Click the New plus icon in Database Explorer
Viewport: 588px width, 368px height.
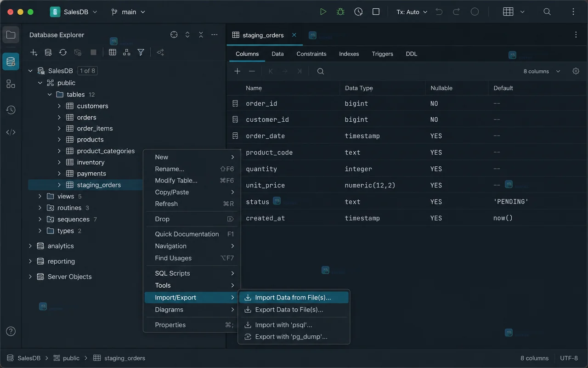click(x=34, y=52)
